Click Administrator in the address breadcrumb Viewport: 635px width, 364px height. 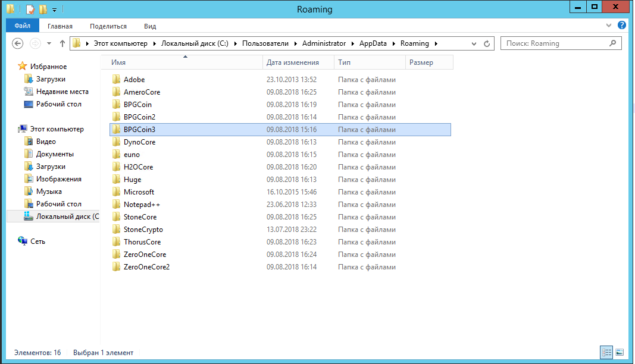point(324,43)
